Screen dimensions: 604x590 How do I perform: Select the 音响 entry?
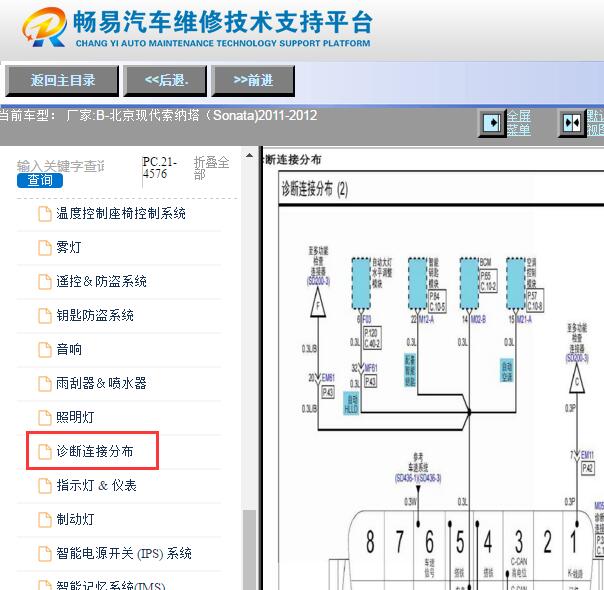pyautogui.click(x=69, y=349)
